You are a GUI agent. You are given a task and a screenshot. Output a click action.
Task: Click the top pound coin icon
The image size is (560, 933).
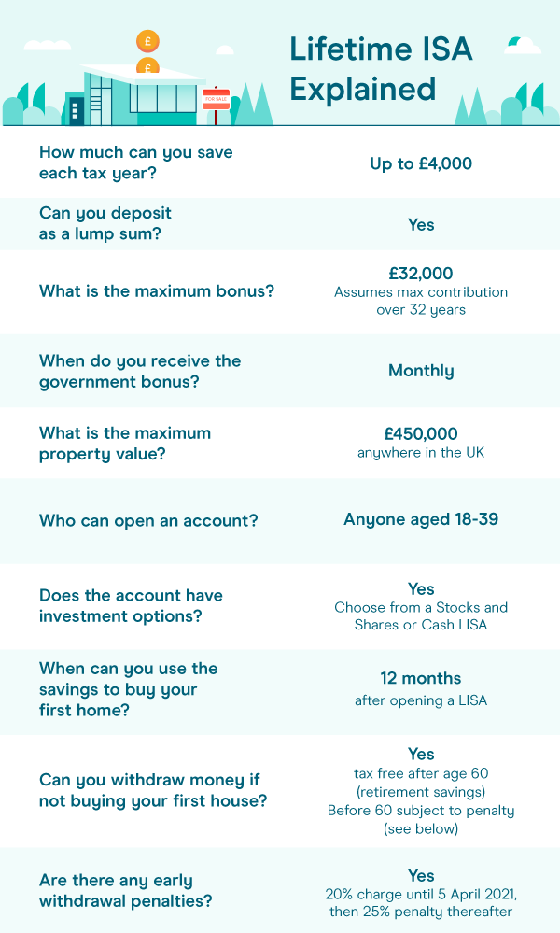point(147,41)
